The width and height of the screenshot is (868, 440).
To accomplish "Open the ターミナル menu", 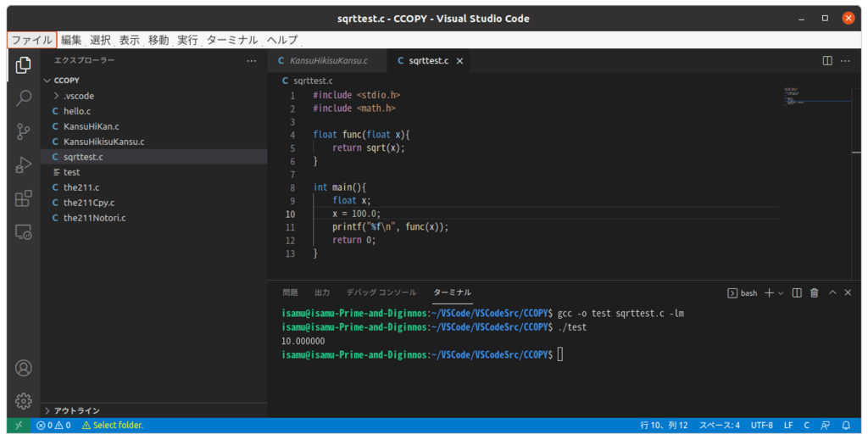I will (232, 40).
